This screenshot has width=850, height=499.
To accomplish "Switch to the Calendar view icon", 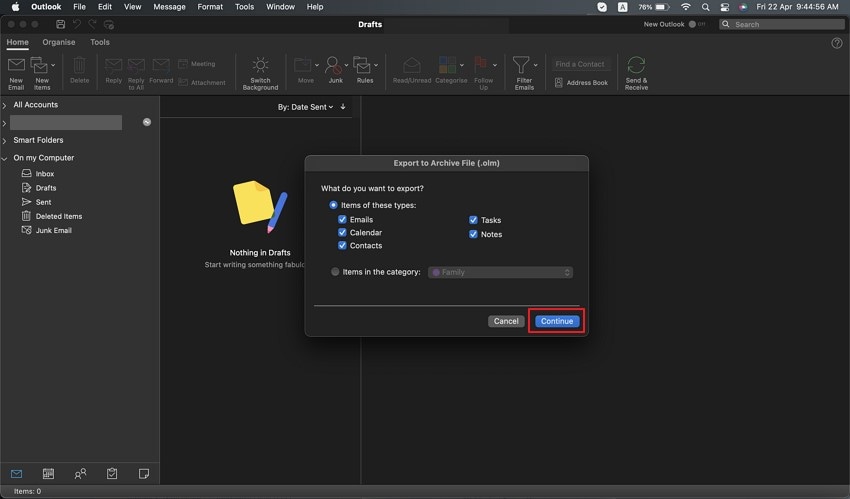I will pyautogui.click(x=48, y=474).
